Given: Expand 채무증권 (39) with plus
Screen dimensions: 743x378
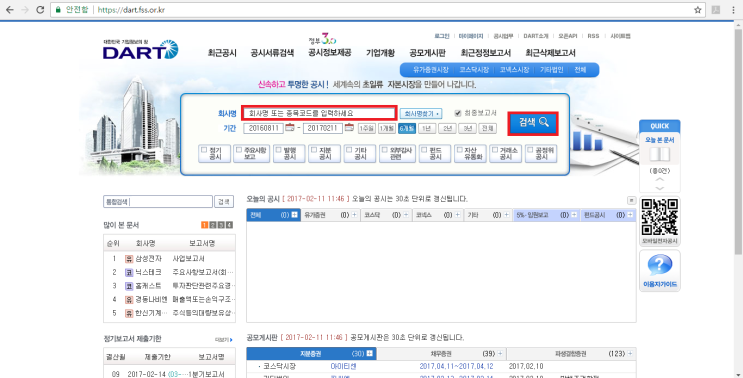Looking at the screenshot, I should click(500, 354).
